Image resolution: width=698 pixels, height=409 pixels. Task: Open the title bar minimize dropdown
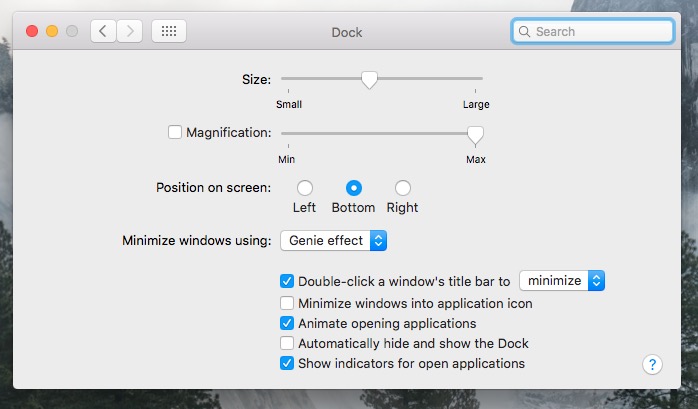[x=562, y=281]
